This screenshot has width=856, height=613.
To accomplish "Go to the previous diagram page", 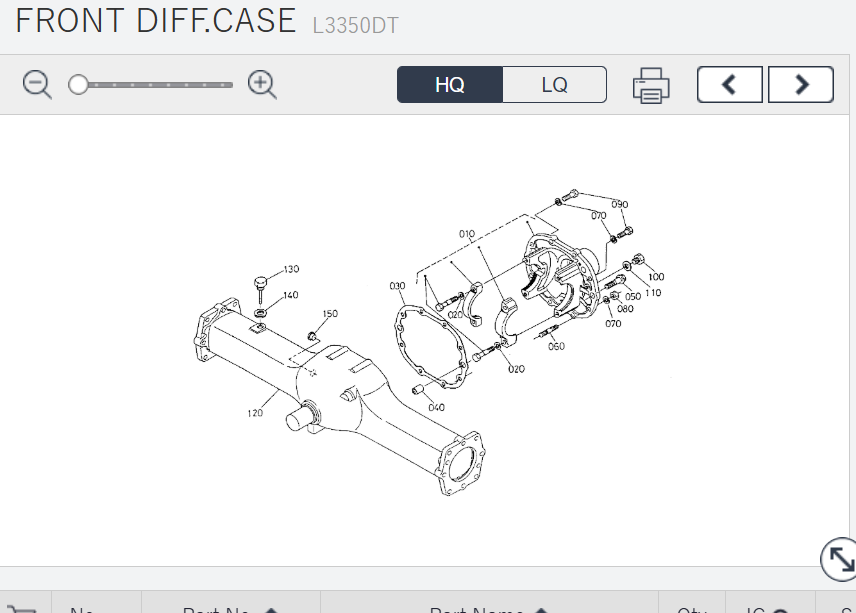I will point(729,85).
